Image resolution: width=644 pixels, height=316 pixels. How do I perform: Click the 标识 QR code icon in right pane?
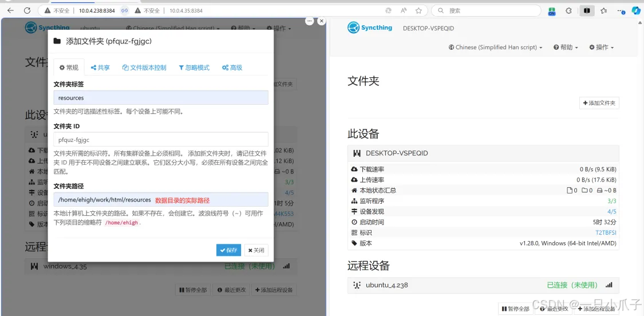[354, 233]
